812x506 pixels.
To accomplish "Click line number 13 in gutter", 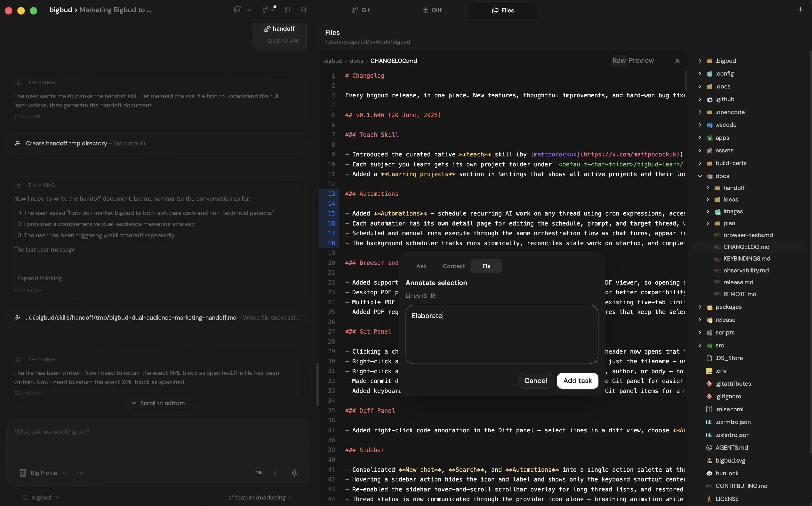I will (x=331, y=194).
